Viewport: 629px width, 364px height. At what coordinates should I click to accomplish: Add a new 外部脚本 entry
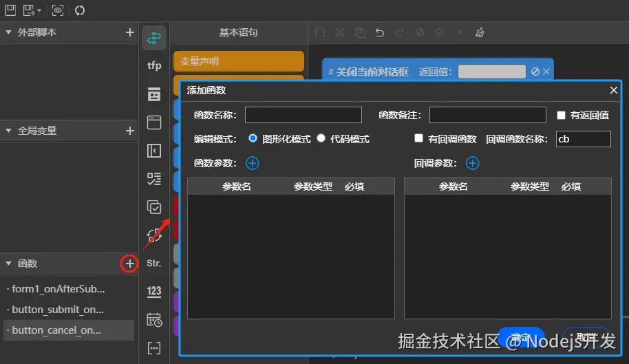click(x=129, y=32)
